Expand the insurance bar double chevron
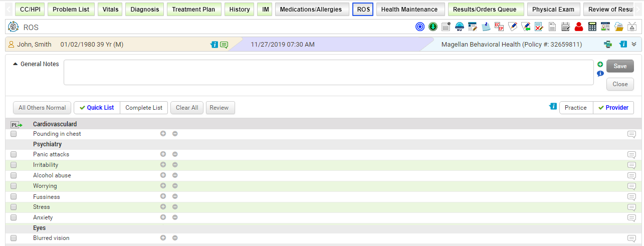Viewport: 644px width, 246px height. click(634, 44)
